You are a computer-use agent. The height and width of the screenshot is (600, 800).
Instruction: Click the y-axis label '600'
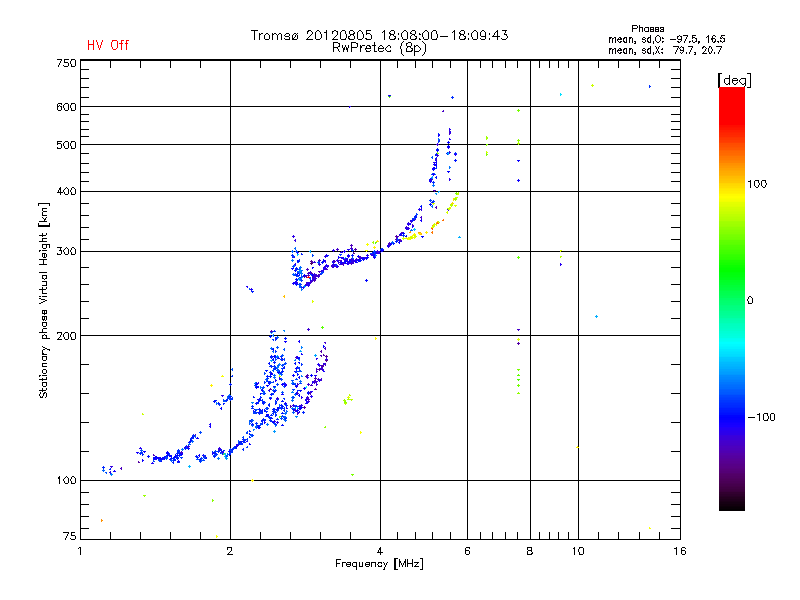pos(66,107)
